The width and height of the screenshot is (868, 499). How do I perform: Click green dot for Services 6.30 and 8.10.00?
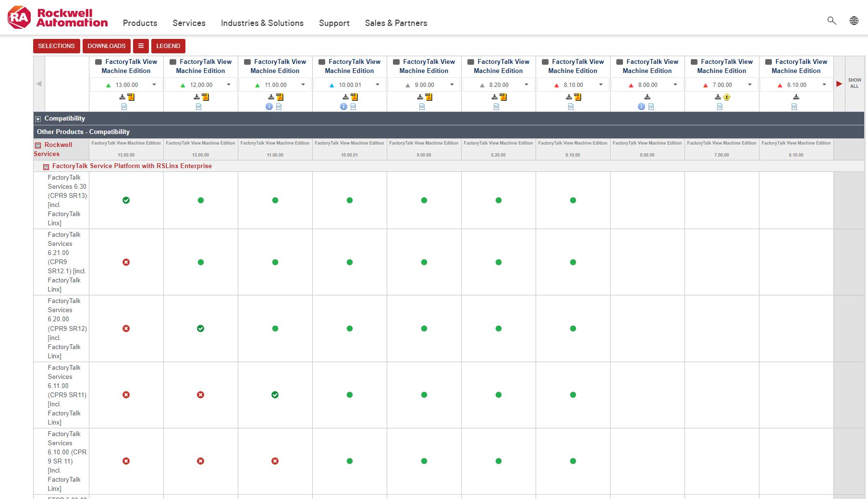(573, 200)
